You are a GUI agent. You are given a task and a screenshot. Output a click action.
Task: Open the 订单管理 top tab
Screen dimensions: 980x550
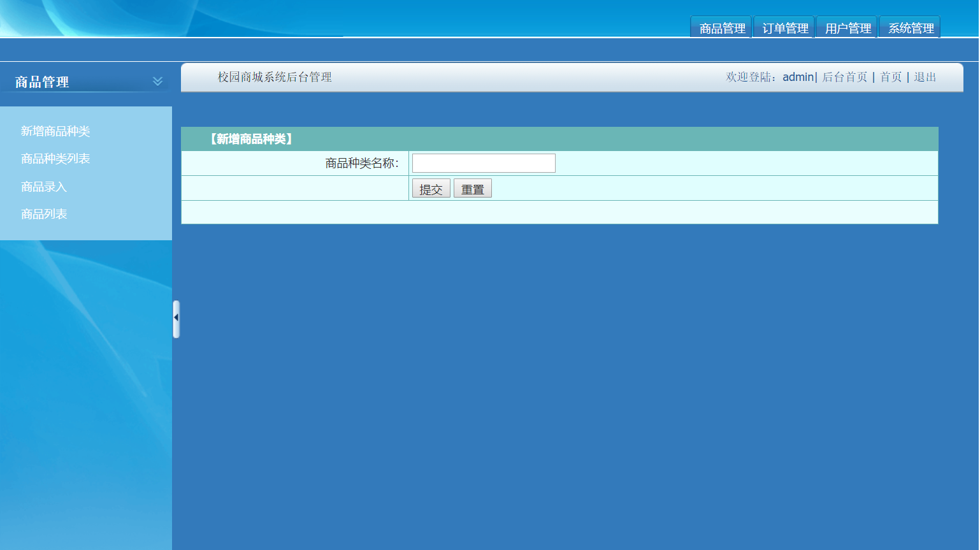click(784, 27)
